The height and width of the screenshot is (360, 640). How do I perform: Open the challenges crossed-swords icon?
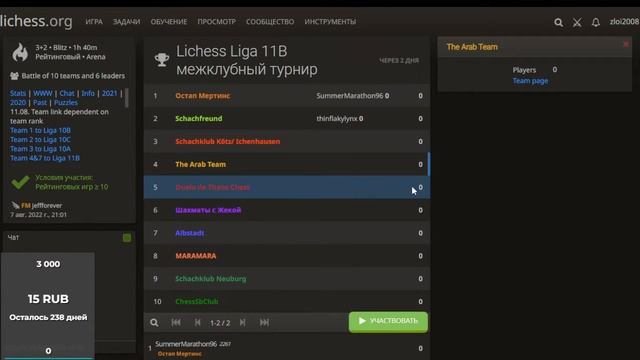pos(577,22)
